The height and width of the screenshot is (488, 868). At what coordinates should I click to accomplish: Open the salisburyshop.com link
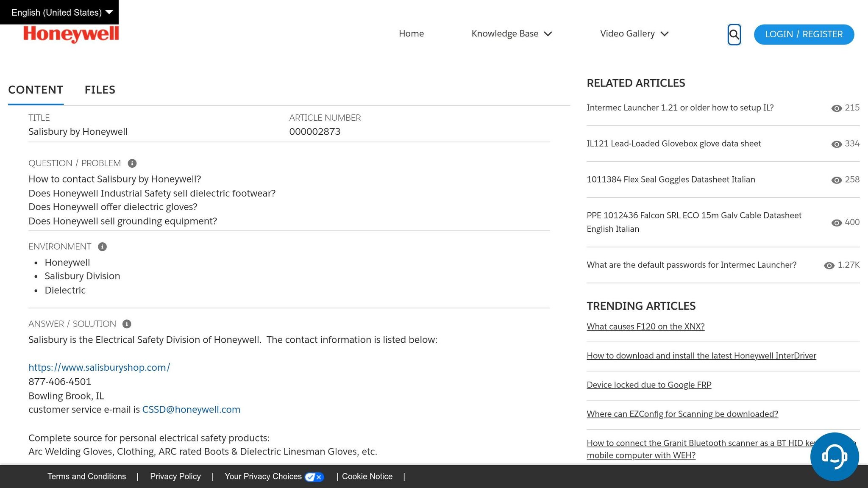tap(99, 368)
